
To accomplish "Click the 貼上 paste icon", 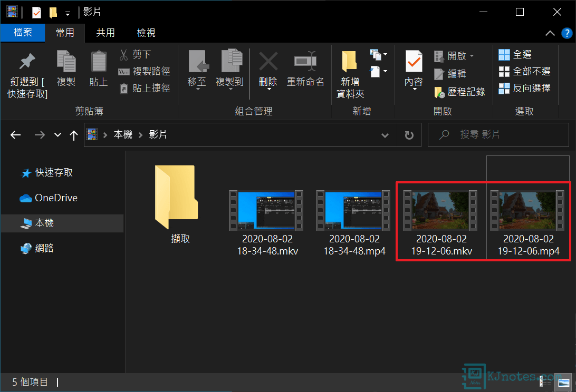I will (99, 62).
